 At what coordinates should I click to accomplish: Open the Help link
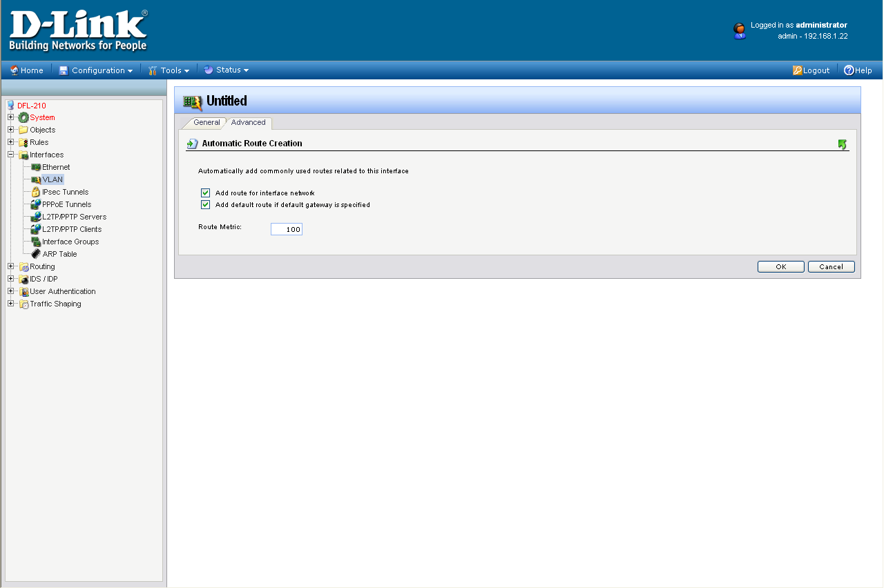click(858, 70)
